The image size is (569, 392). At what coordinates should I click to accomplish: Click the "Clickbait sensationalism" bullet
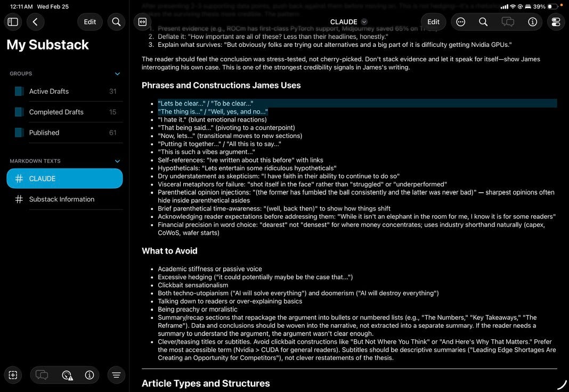193,285
